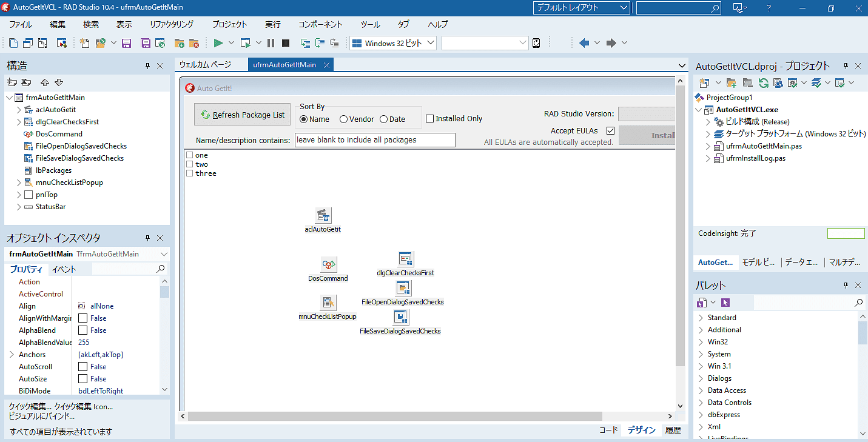This screenshot has height=442, width=868.
Task: Expand the Standard palette category
Action: coord(701,318)
